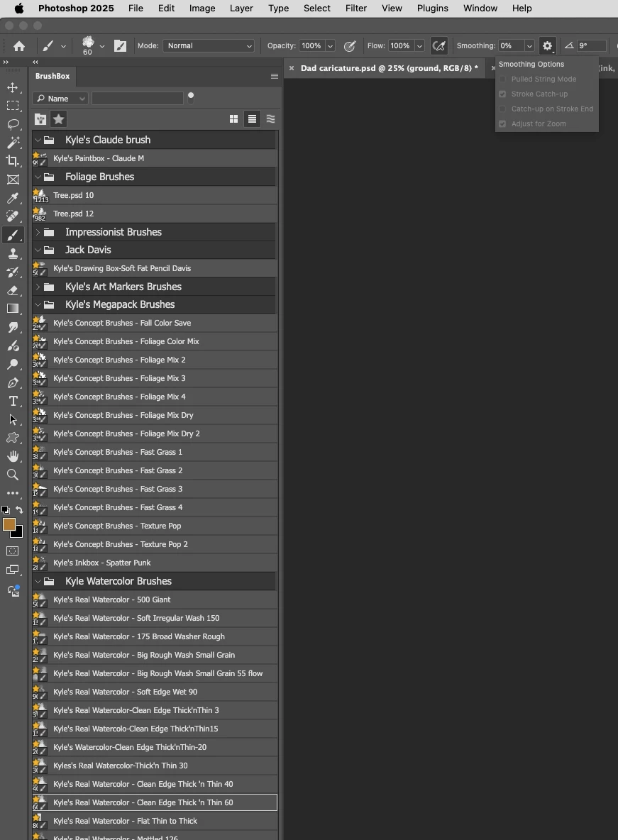Toggle Stroke Catch-up checkbox
The width and height of the screenshot is (618, 840).
(x=502, y=94)
